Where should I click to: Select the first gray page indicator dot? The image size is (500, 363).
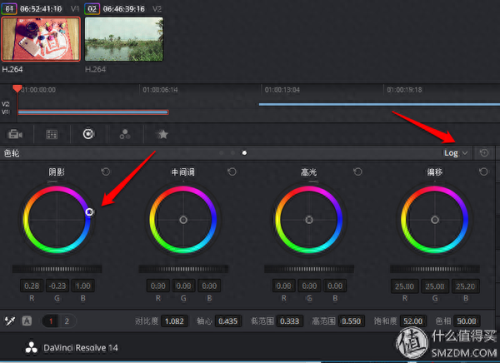point(221,153)
